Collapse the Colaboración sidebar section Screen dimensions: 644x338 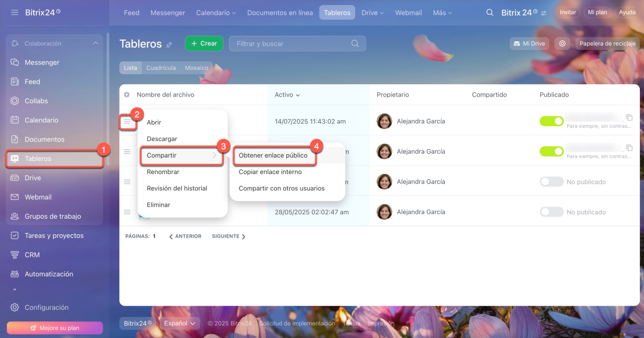95,44
